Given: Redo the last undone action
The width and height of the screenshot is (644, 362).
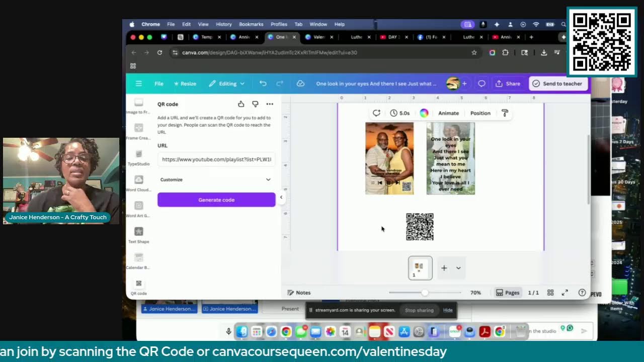Looking at the screenshot, I should pyautogui.click(x=280, y=83).
